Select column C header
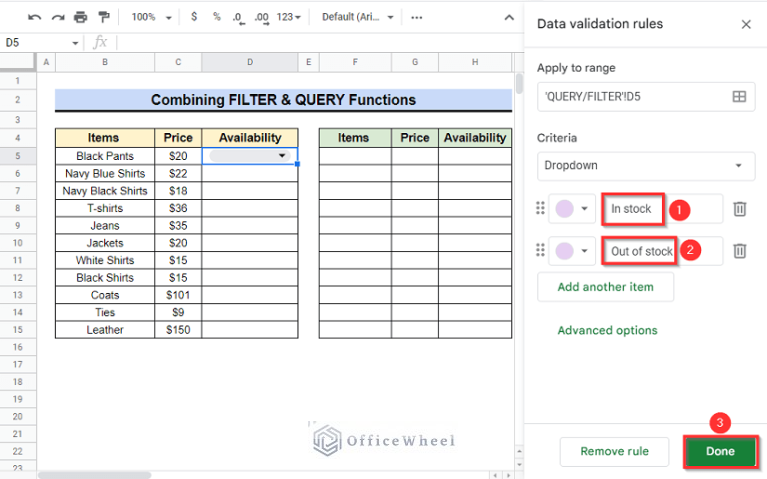The image size is (767, 479). point(178,62)
